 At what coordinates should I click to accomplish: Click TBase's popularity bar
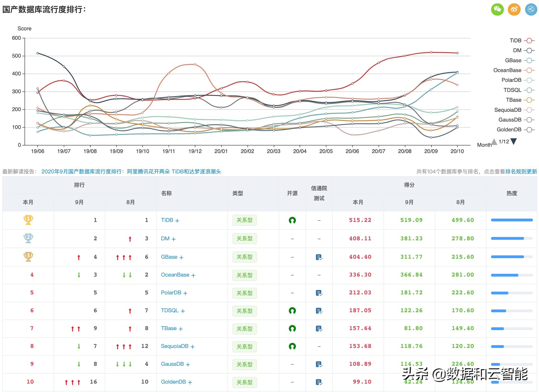click(512, 329)
